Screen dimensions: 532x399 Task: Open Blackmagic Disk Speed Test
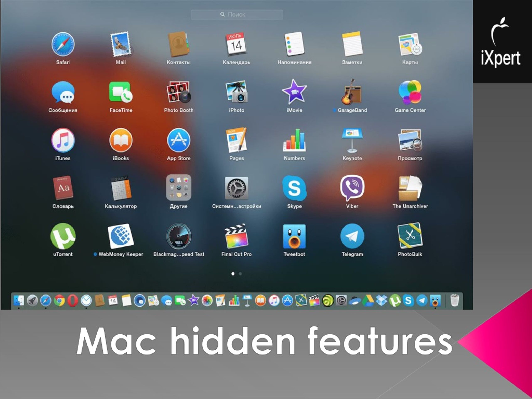179,236
